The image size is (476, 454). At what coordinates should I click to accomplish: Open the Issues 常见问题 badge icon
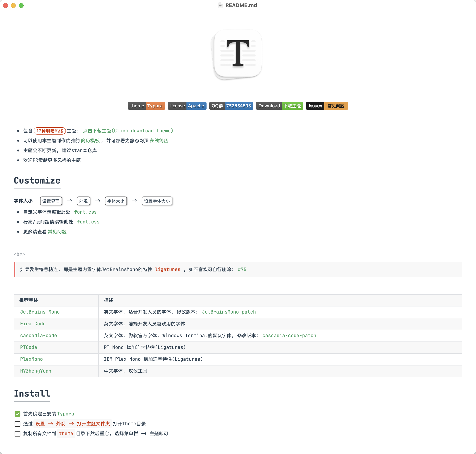(x=327, y=105)
